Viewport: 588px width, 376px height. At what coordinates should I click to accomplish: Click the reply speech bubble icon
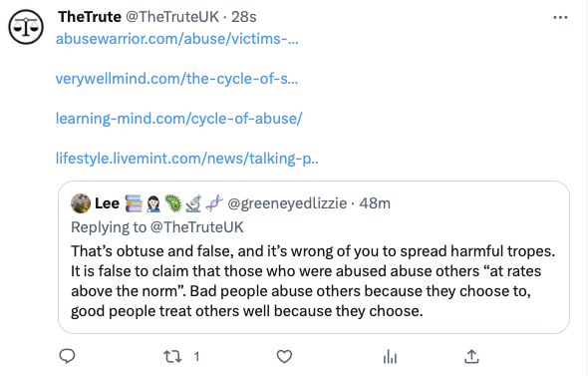68,356
